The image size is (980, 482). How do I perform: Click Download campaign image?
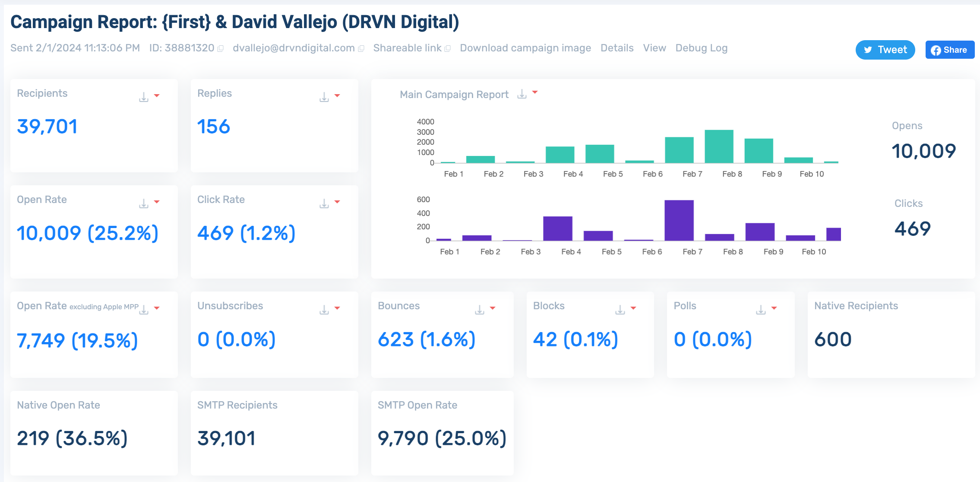[x=525, y=48]
